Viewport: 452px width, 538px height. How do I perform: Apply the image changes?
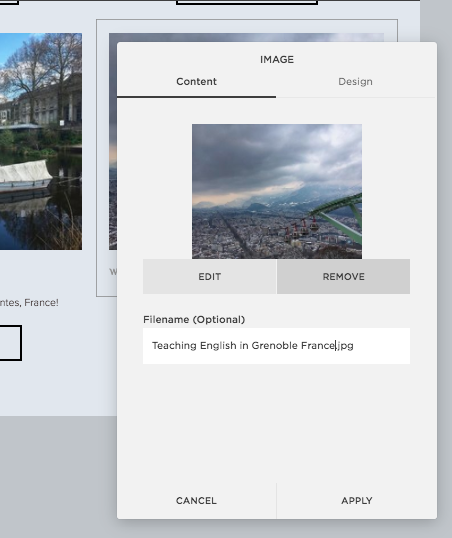coord(357,501)
